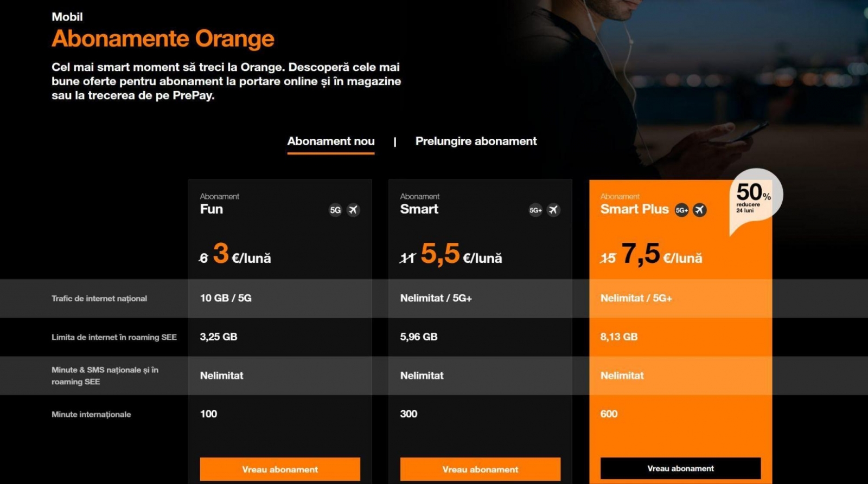Click the 5,96 GB roaming value
This screenshot has height=484, width=868.
(419, 337)
